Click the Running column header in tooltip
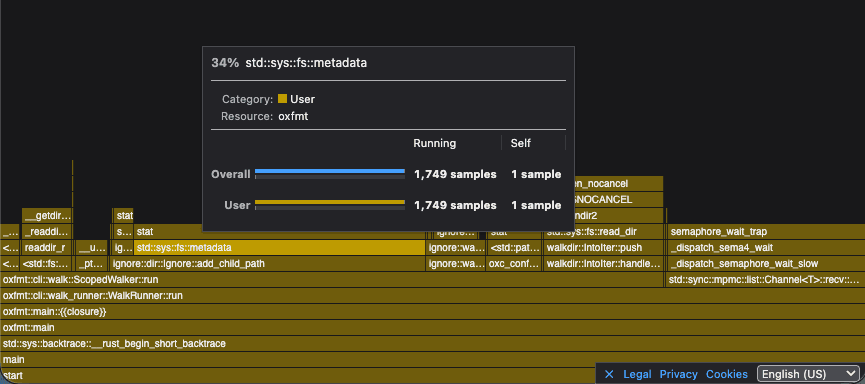The width and height of the screenshot is (865, 384). (x=435, y=143)
